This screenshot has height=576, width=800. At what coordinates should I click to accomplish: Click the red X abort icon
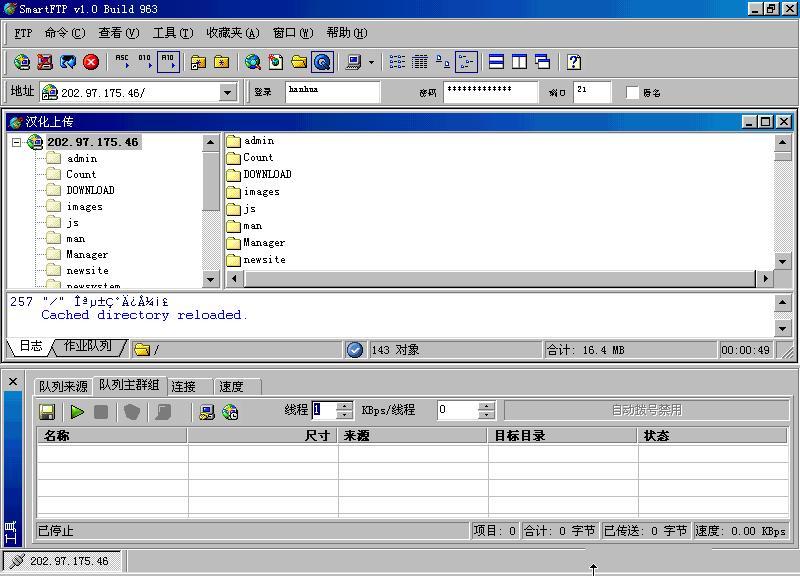click(91, 62)
